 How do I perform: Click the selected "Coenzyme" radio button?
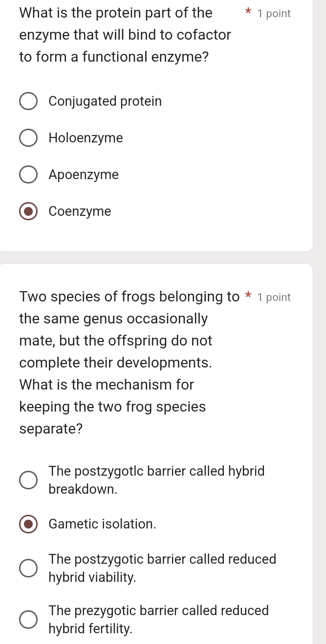[x=28, y=211]
